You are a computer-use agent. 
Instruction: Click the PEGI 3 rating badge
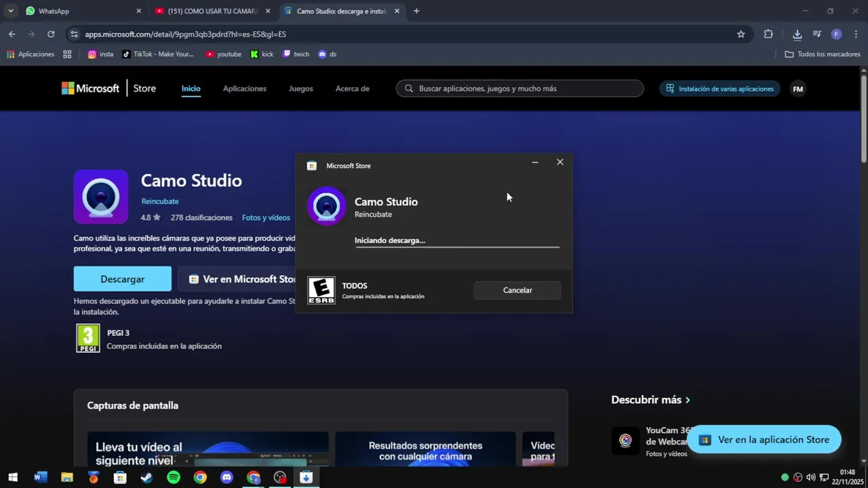[88, 338]
